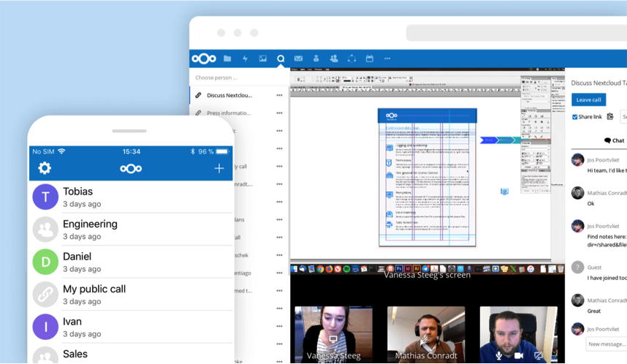Open settings gear in phone app
The height and width of the screenshot is (364, 627).
click(45, 168)
